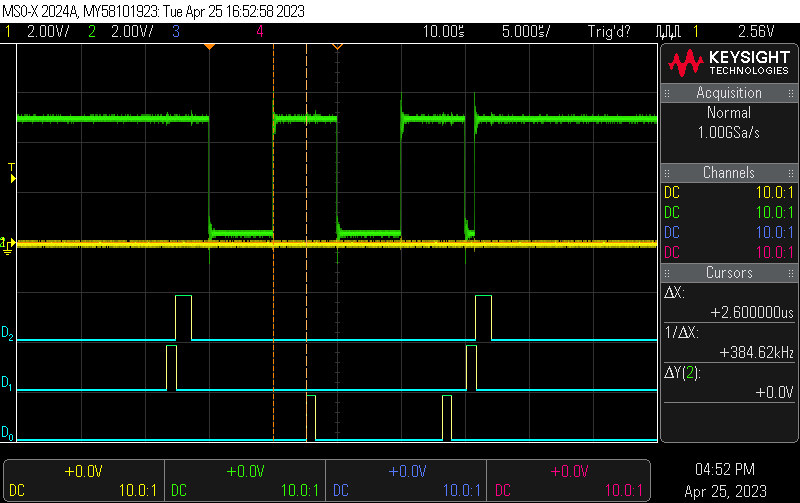Open the Acquisition panel header
This screenshot has height=503, width=800.
729,93
